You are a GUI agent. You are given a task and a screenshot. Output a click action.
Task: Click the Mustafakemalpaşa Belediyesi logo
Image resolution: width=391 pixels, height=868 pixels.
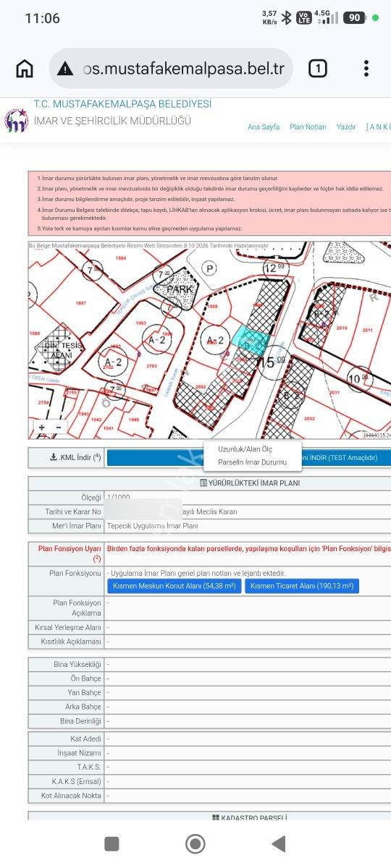[x=16, y=120]
